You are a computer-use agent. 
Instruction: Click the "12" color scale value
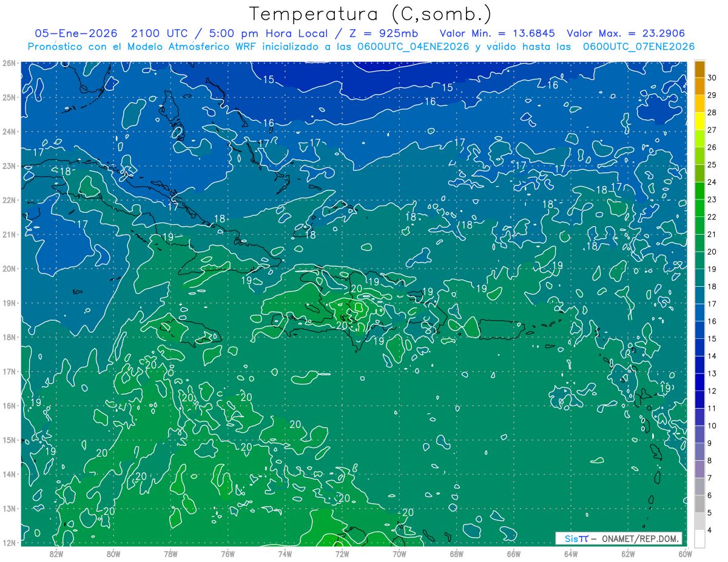tap(712, 391)
